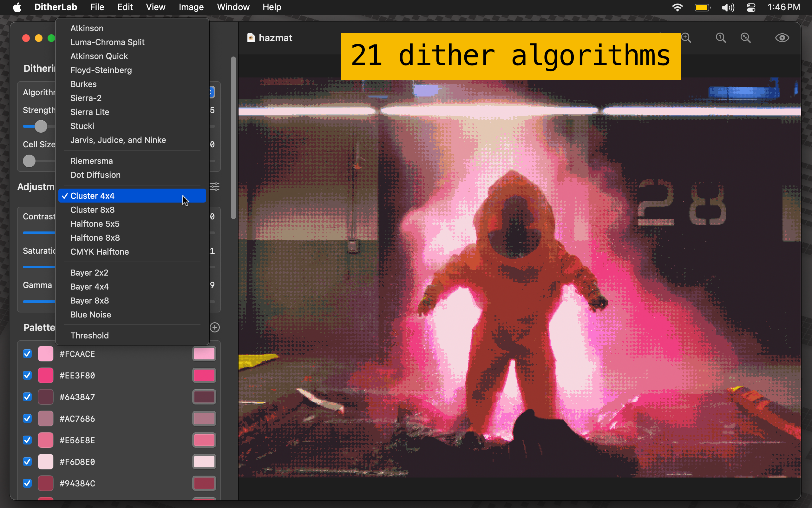
Task: Toggle the #F6D8E0 palette checkbox
Action: pos(27,462)
